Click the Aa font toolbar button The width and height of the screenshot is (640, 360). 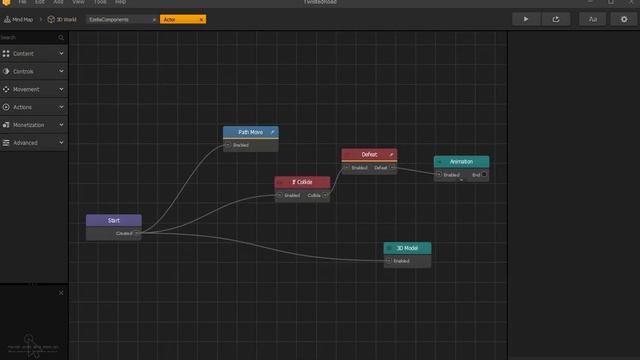coord(593,19)
